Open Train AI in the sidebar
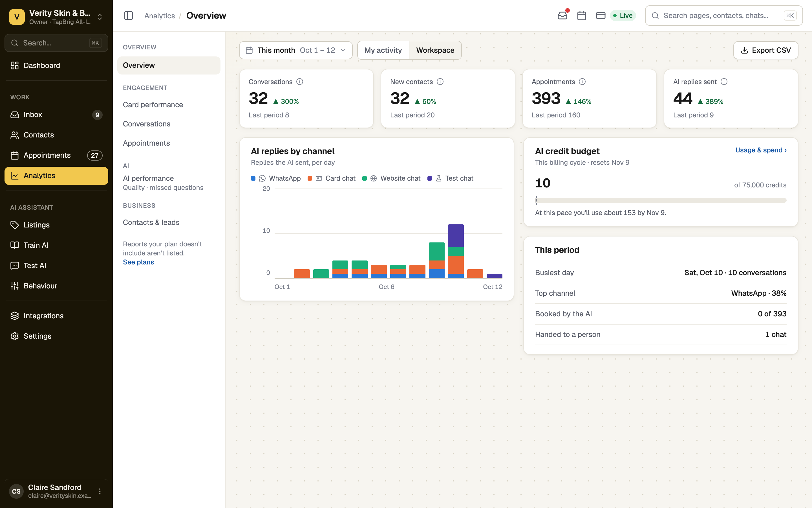 [56, 245]
